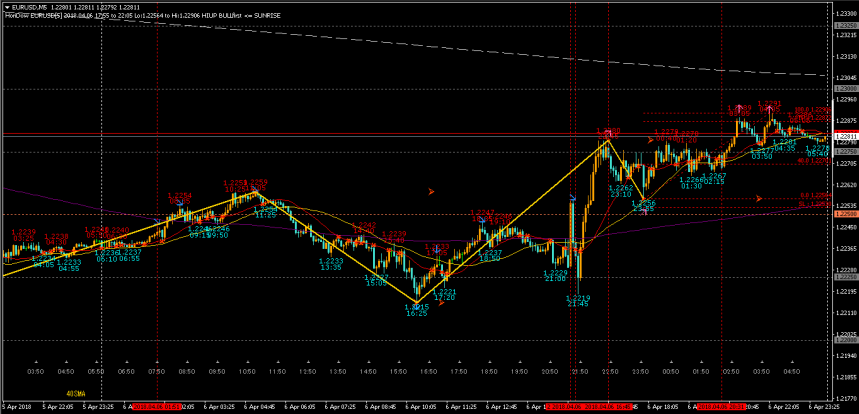The image size is (859, 414).
Task: Click the orange arrowhead above the 16:50 candles
Action: pyautogui.click(x=431, y=192)
